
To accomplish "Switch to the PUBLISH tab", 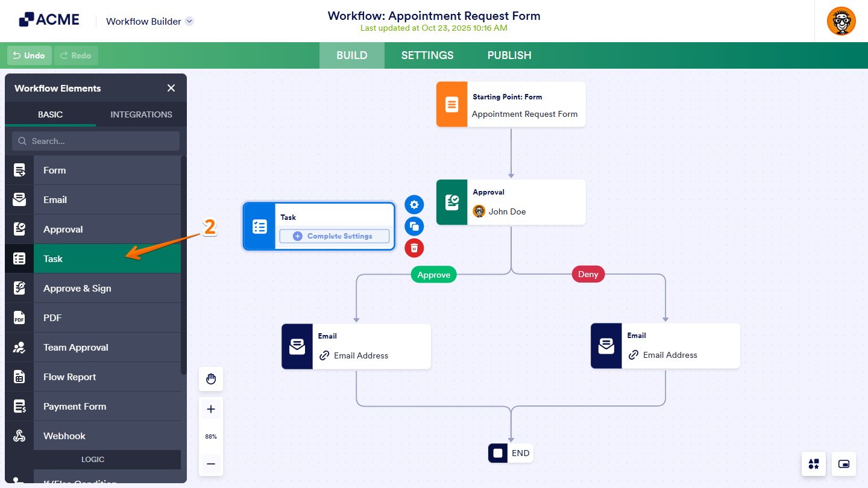I will [509, 55].
